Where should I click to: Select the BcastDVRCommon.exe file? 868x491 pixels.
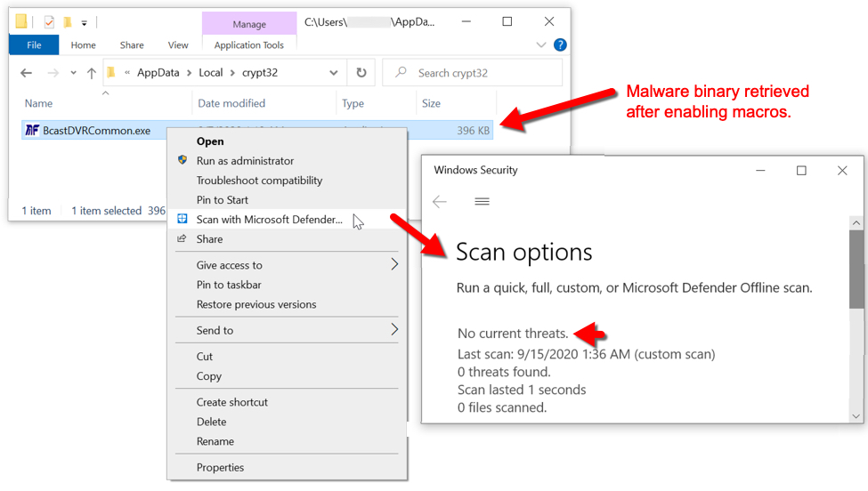pyautogui.click(x=96, y=131)
